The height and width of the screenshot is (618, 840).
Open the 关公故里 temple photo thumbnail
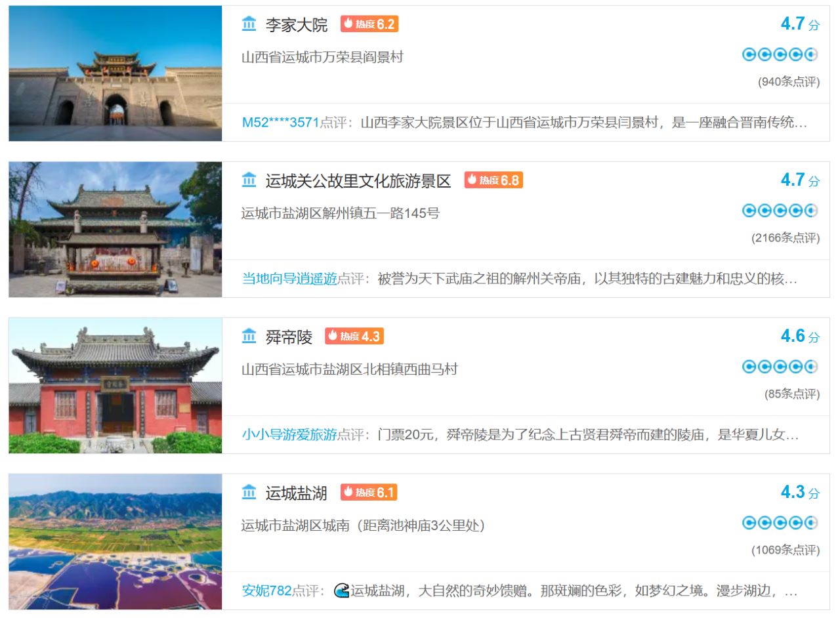click(x=115, y=230)
